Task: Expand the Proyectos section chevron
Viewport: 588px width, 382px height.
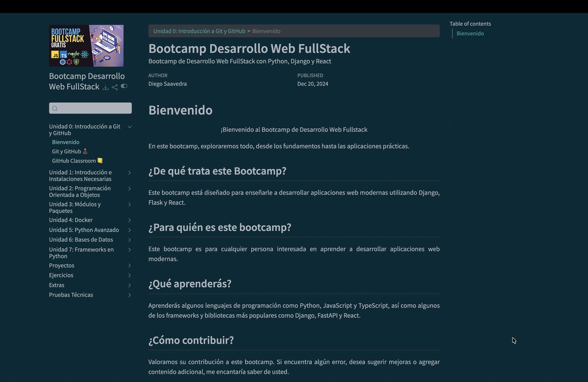Action: 129,265
